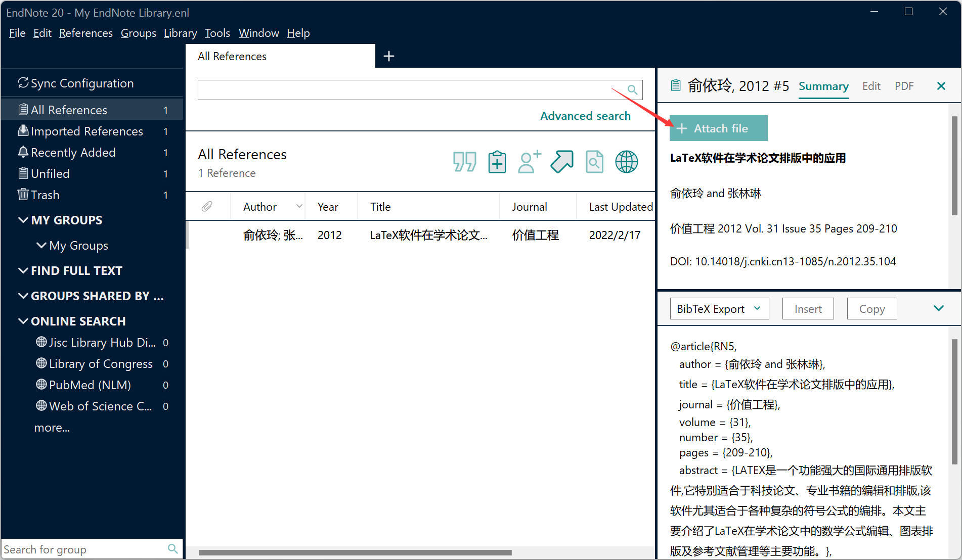The height and width of the screenshot is (560, 962).
Task: Click the search magnifier in the reference search box
Action: (x=632, y=90)
